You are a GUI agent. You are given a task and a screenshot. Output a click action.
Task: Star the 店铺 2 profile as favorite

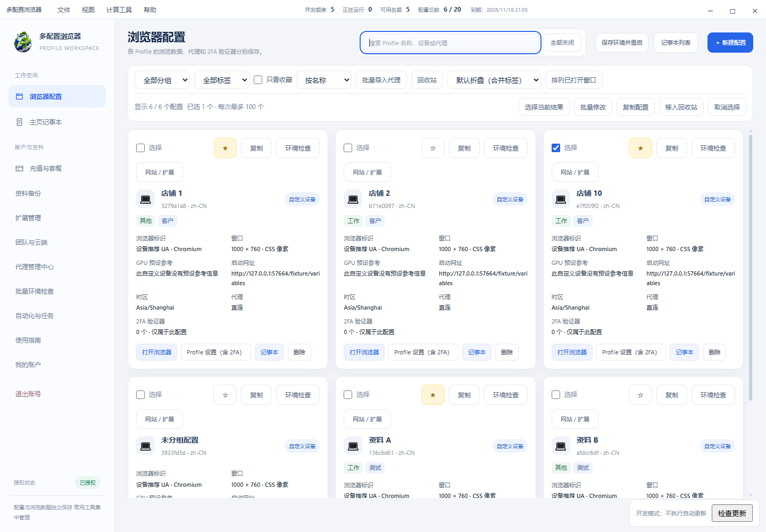[x=433, y=148]
